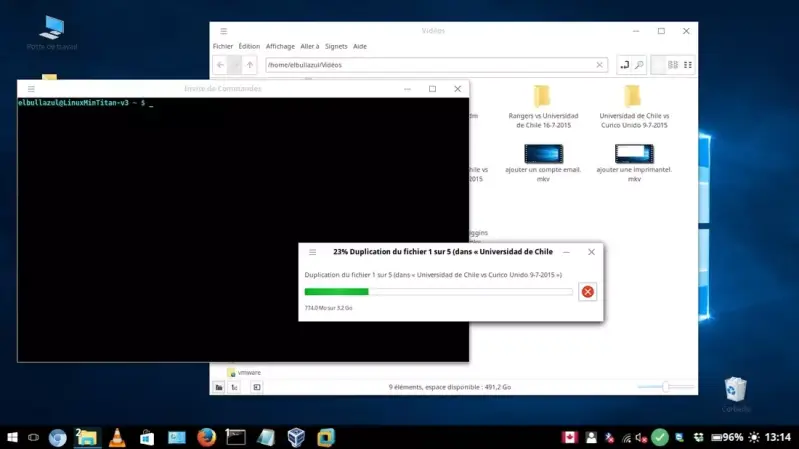The image size is (799, 449).
Task: Switch to icon grid view
Action: pos(673,65)
